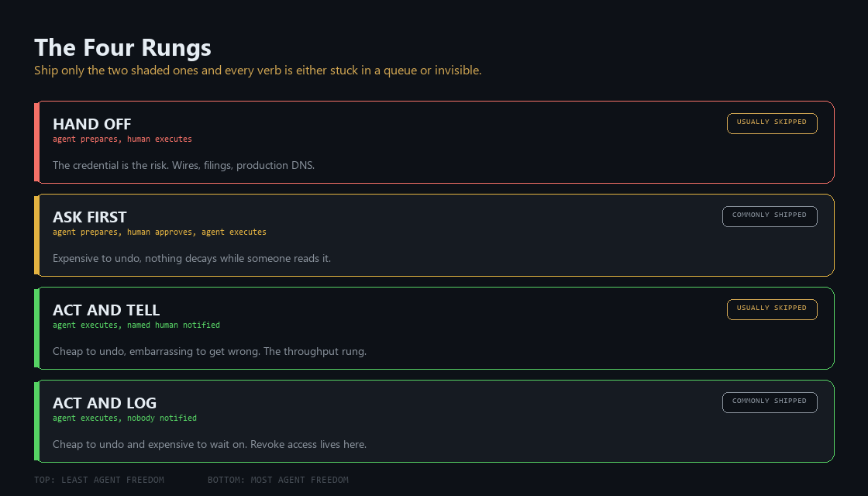Select the ACT AND LOG card heading
The height and width of the screenshot is (496, 868).
pyautogui.click(x=105, y=403)
